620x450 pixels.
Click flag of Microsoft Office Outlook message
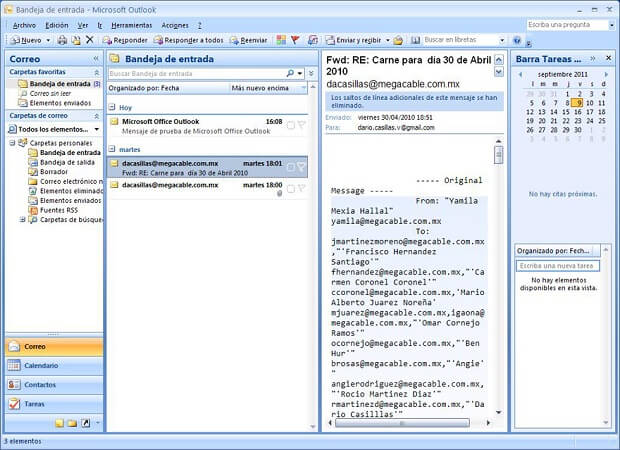pos(302,125)
